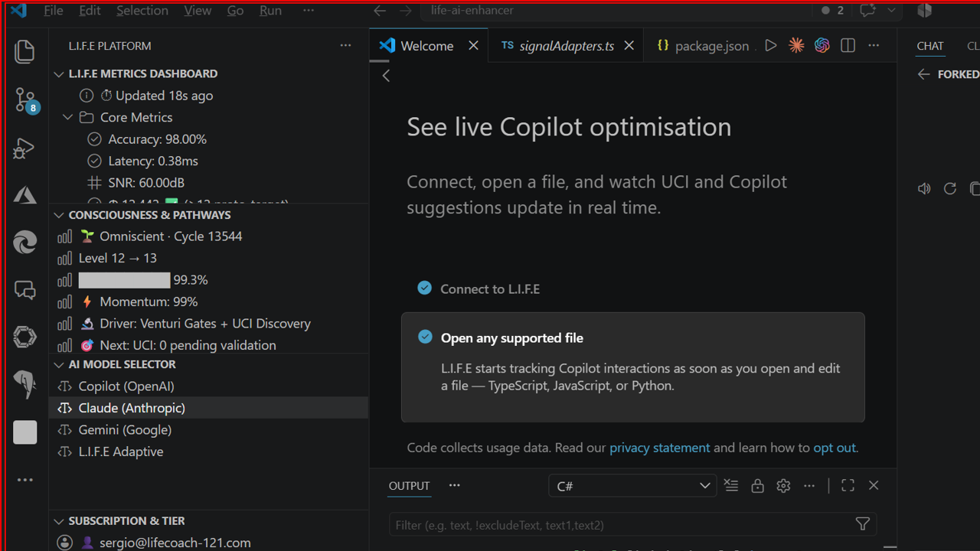Open the white square activity bar icon

pyautogui.click(x=24, y=432)
